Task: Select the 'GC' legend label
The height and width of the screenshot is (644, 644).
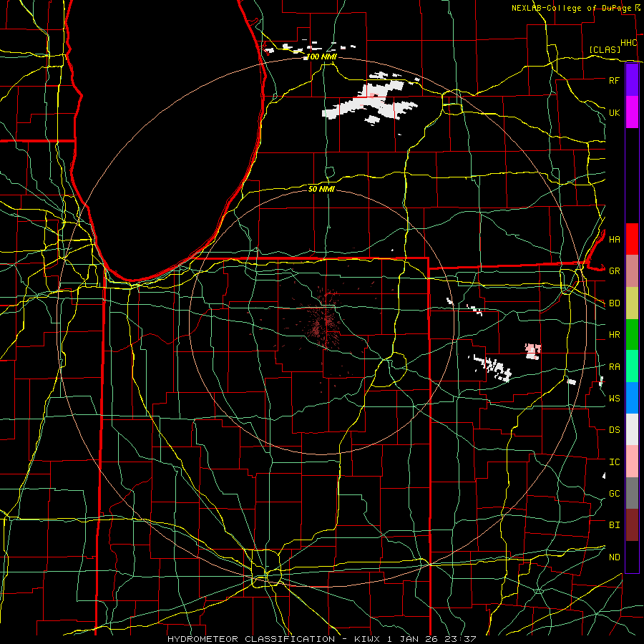Action: coord(614,494)
